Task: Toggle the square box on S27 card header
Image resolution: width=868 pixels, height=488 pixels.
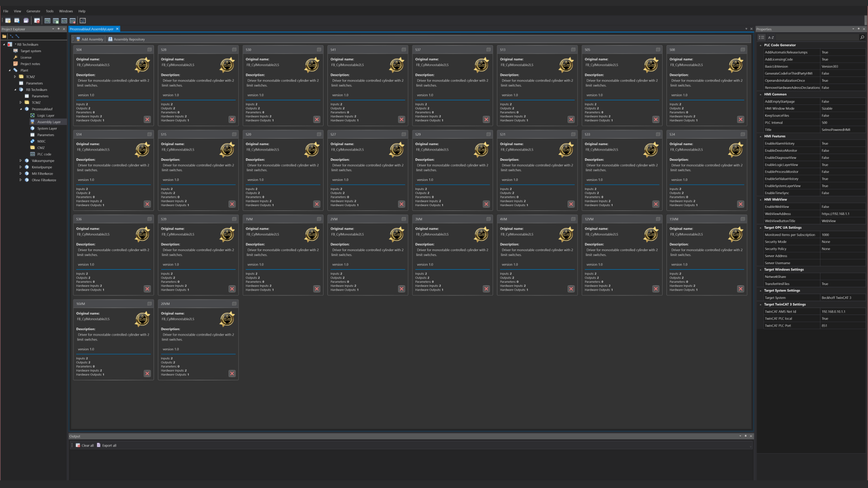Action: tap(404, 134)
